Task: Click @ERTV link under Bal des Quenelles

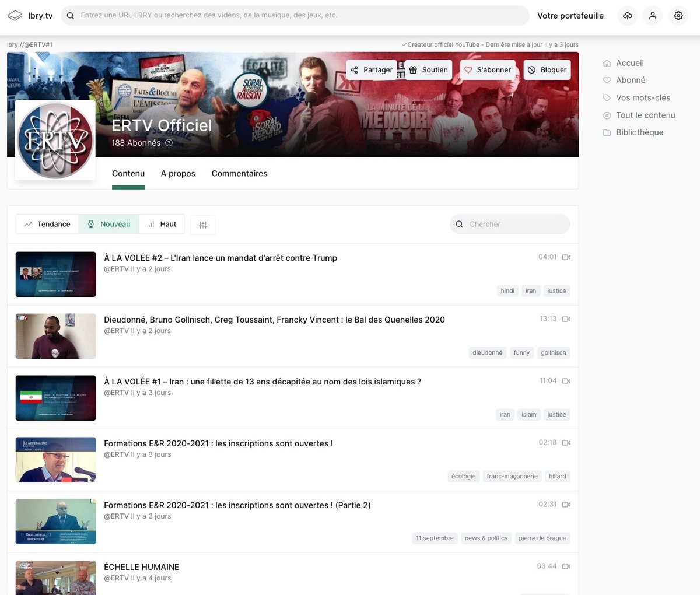Action: [x=116, y=331]
